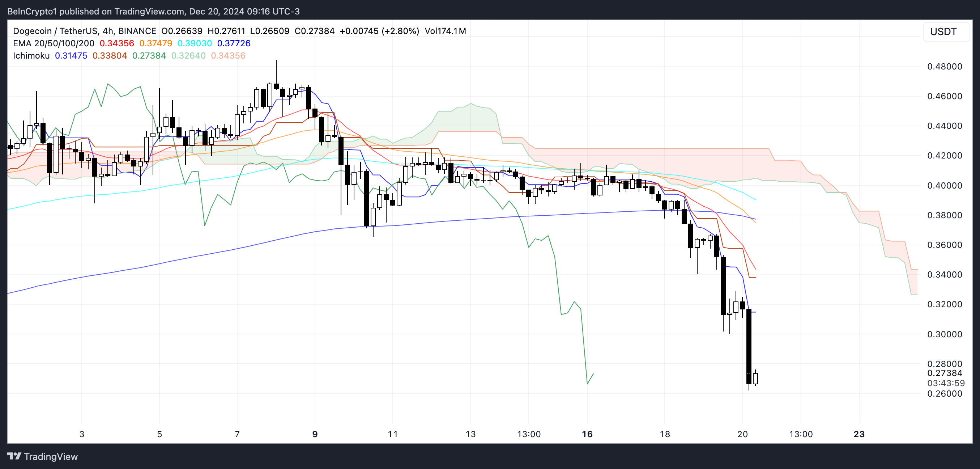Select the Ichimoku indicator label
The height and width of the screenshot is (469, 980).
point(31,56)
